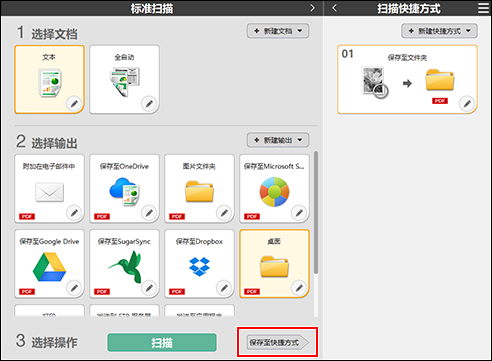Edit the 图片文件夹 output pencil icon
This screenshot has height=361, width=492.
point(224,212)
